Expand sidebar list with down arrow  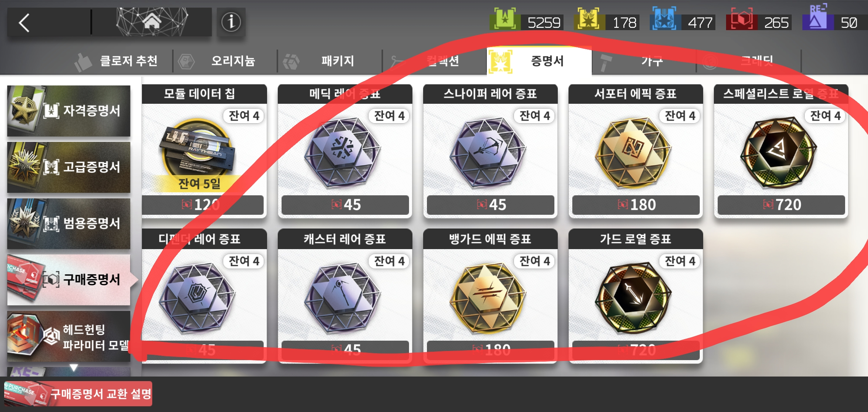74,367
